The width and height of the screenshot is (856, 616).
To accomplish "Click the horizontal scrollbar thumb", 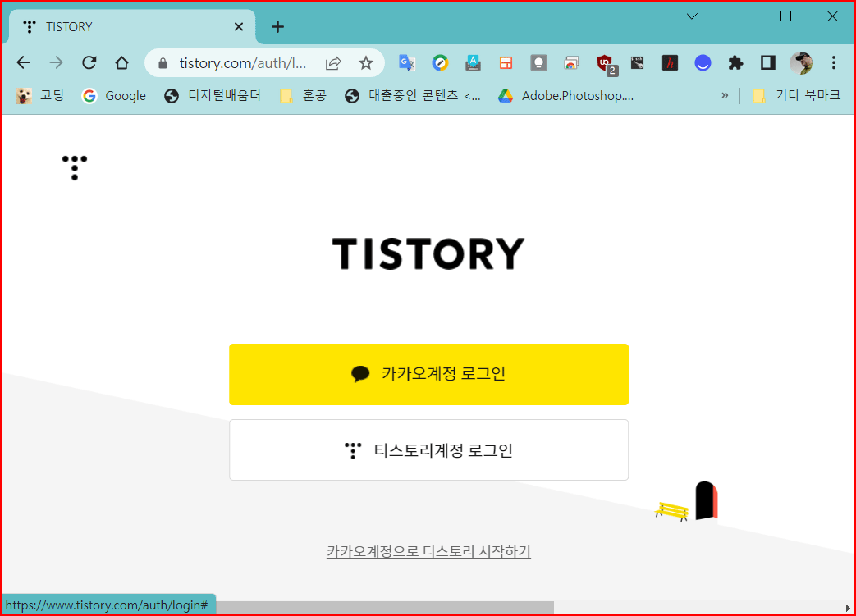I will 385,607.
